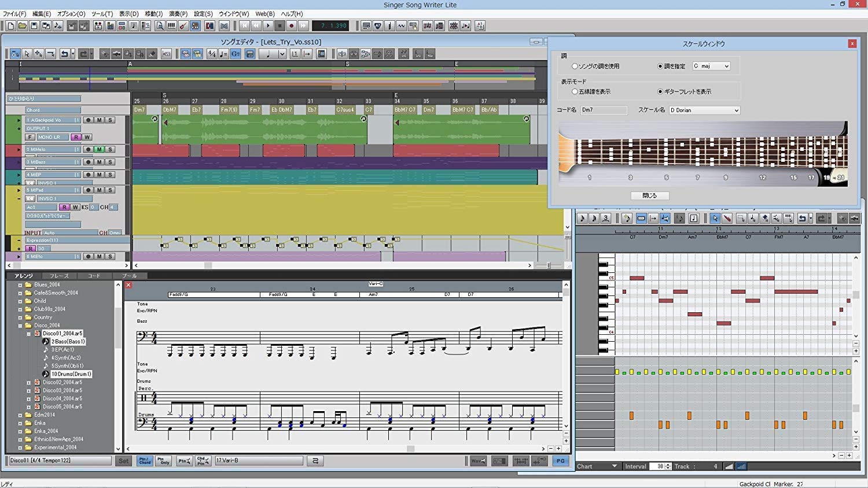Screen dimensions: 868x488
Task: Open a file with the folder icon
Action: (22, 25)
